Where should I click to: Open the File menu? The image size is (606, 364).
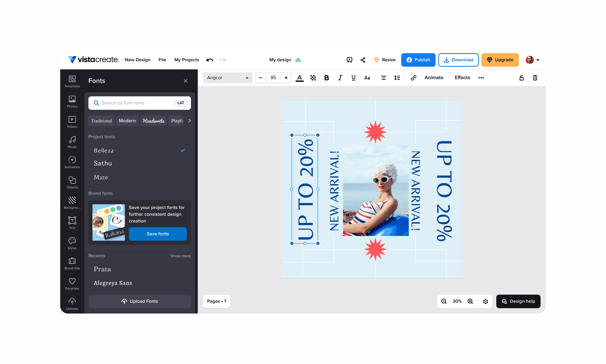[162, 60]
